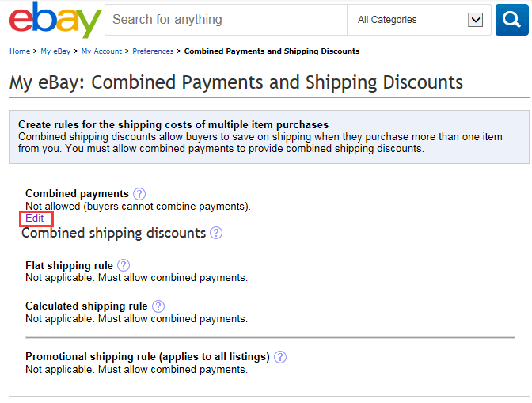This screenshot has width=532, height=403.
Task: Click the page heading My eBay: Combined Payments
Action: click(236, 82)
